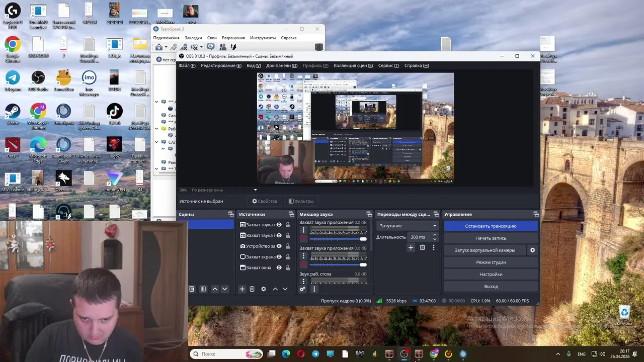The height and width of the screenshot is (362, 644).
Task: Open the Сервис menu in OBS
Action: [388, 65]
